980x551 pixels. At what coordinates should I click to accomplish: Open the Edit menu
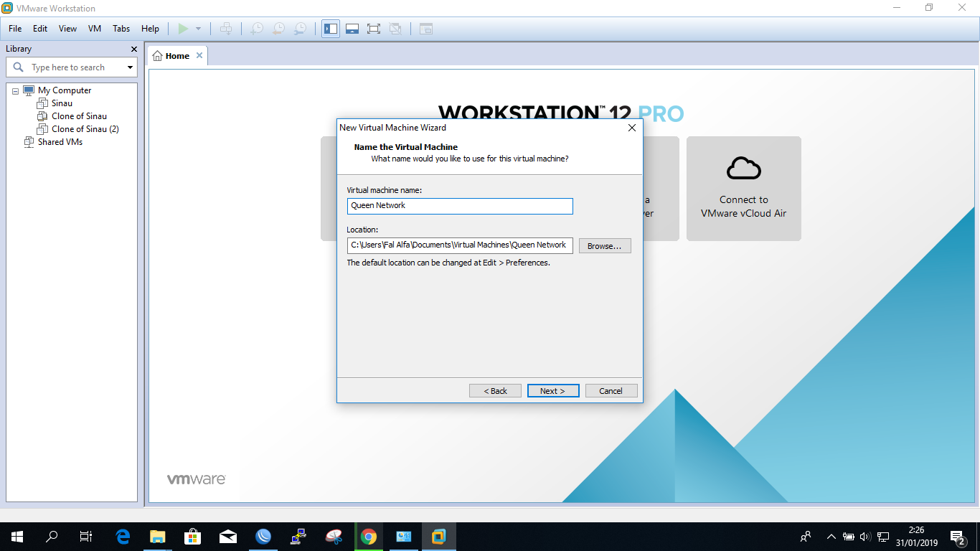point(40,29)
